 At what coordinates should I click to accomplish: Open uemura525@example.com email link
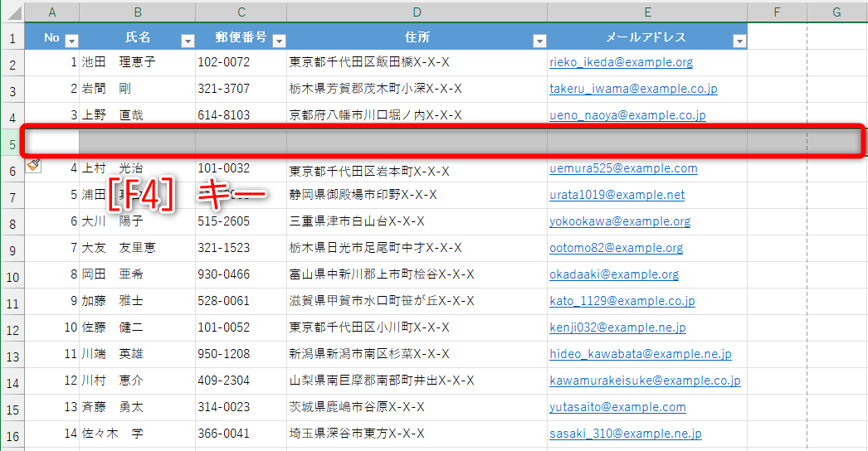(x=623, y=168)
